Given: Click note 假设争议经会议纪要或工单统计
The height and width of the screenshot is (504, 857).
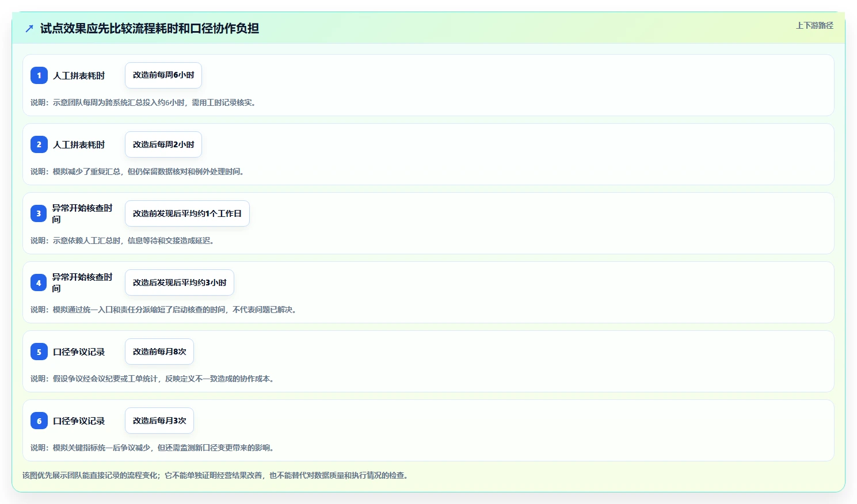Looking at the screenshot, I should tap(153, 379).
